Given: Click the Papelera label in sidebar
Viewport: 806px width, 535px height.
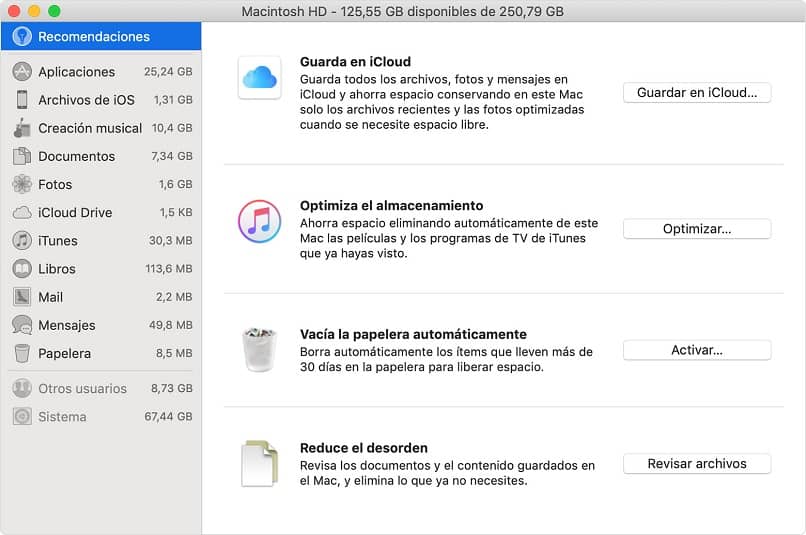Looking at the screenshot, I should (x=64, y=354).
